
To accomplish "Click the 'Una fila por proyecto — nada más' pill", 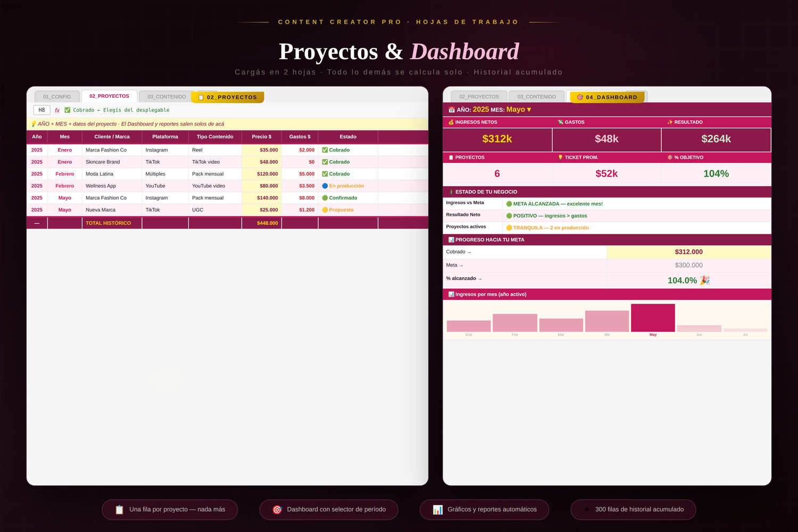I will click(x=170, y=510).
